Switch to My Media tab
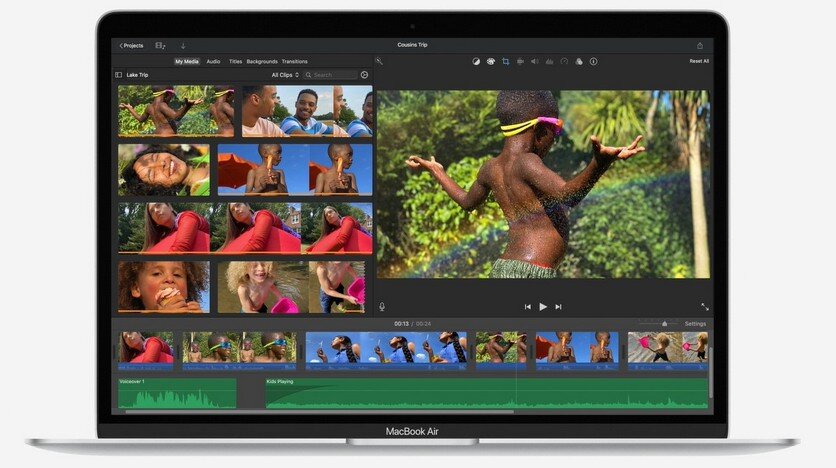The height and width of the screenshot is (468, 836). pyautogui.click(x=187, y=62)
